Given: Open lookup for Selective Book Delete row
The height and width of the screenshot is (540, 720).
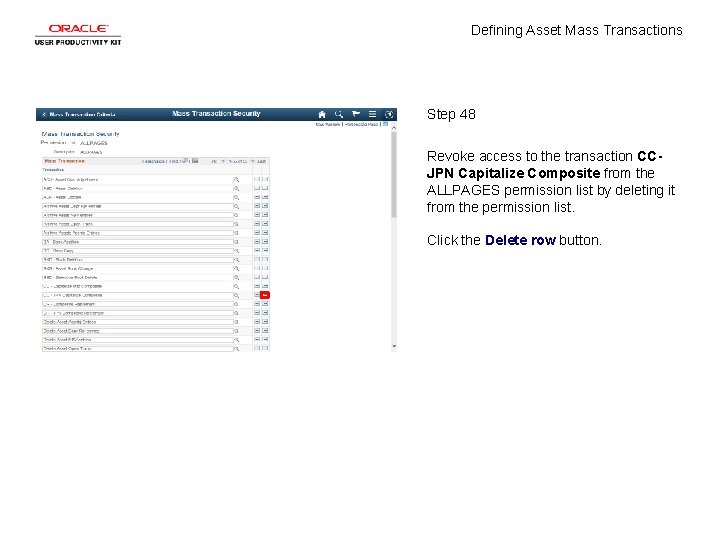Looking at the screenshot, I should [x=236, y=278].
